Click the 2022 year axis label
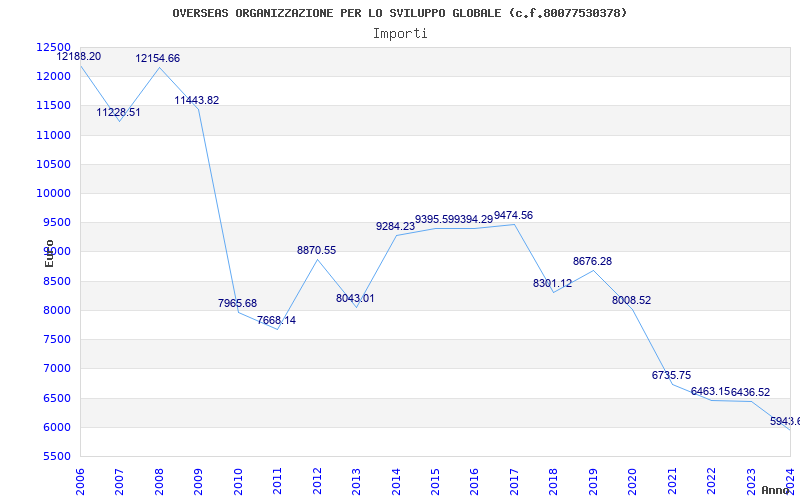 [x=712, y=481]
